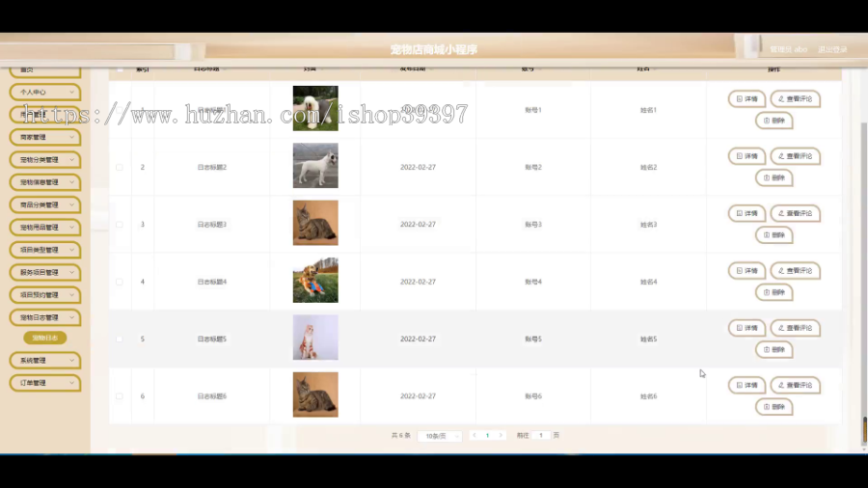
Task: Delete the 日志标题3 entry
Action: [773, 235]
